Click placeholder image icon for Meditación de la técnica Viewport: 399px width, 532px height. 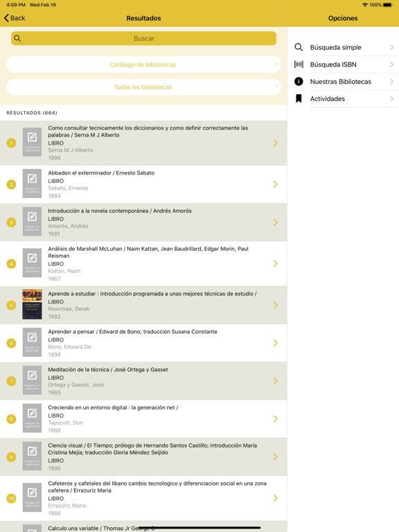(x=33, y=380)
